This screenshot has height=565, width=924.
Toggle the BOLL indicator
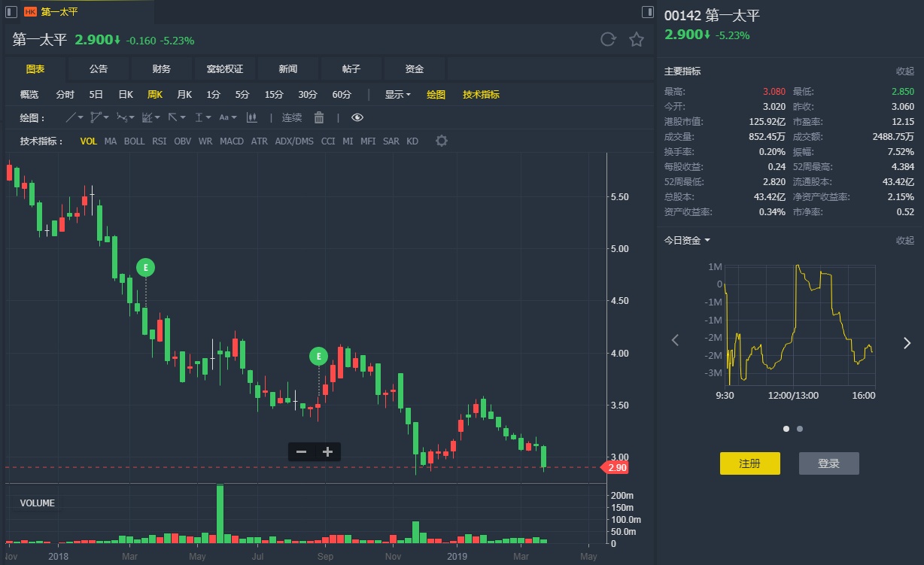point(135,141)
